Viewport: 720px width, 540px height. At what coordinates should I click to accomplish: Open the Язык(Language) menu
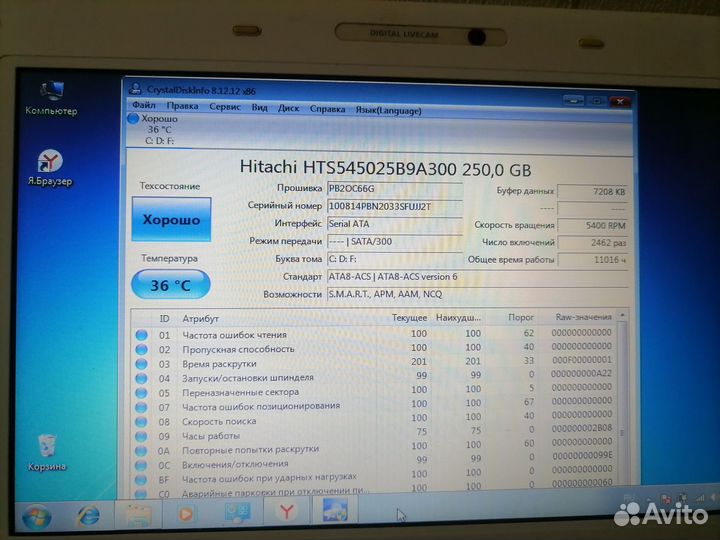(388, 111)
